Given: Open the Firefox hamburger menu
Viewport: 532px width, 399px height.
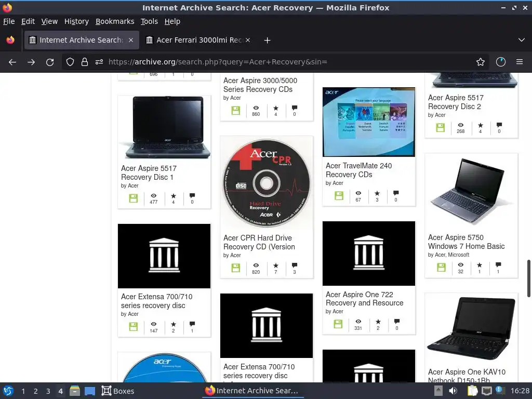Looking at the screenshot, I should point(520,62).
